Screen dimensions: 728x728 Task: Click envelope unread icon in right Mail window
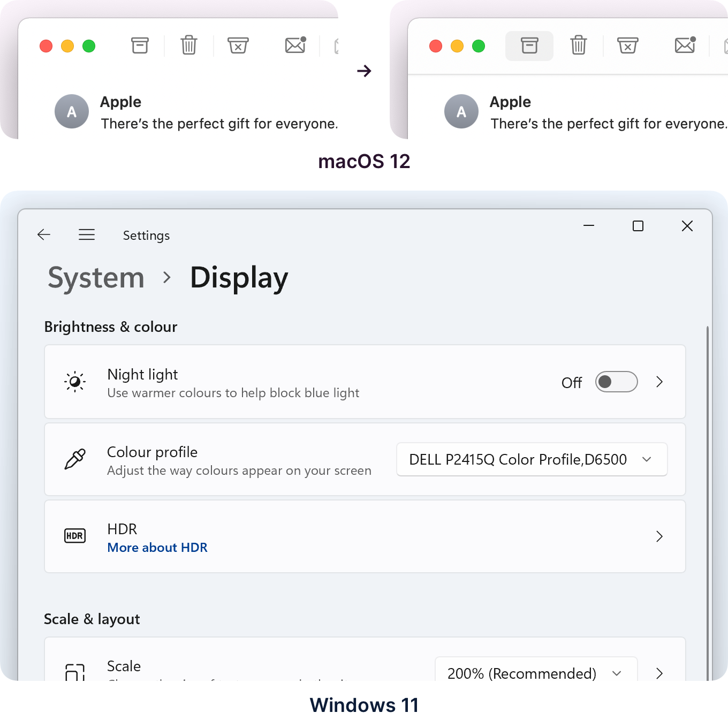point(685,45)
